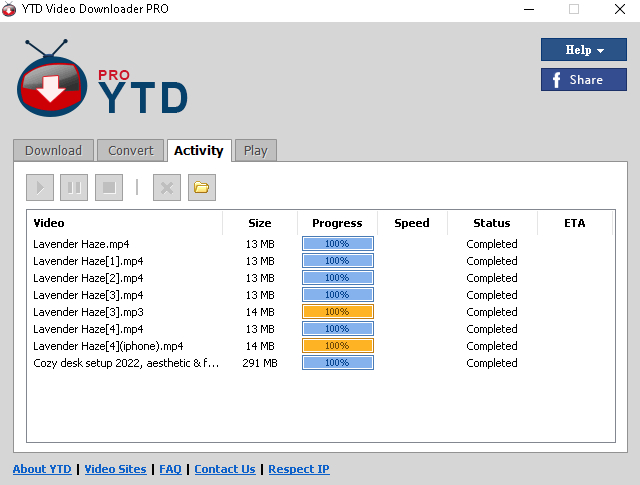The height and width of the screenshot is (485, 640).
Task: Click the 14 MB size of Lavender Haze[3].mp3
Action: 260,312
